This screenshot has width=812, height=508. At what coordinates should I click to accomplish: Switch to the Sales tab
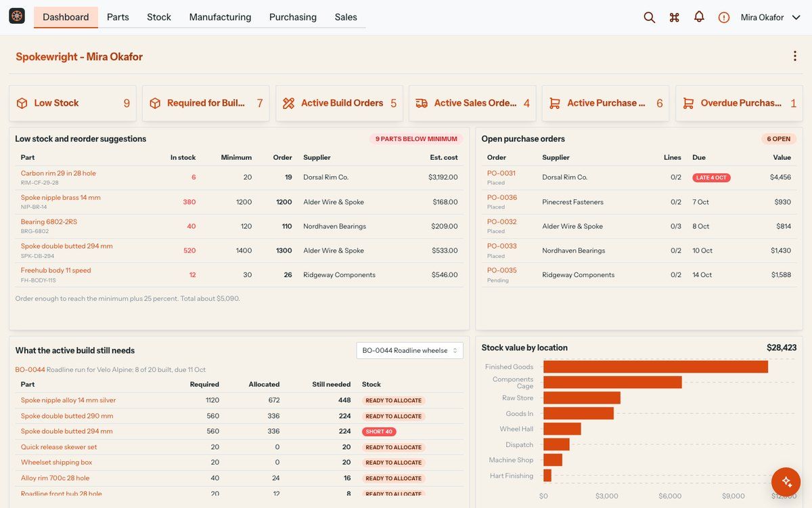coord(346,17)
